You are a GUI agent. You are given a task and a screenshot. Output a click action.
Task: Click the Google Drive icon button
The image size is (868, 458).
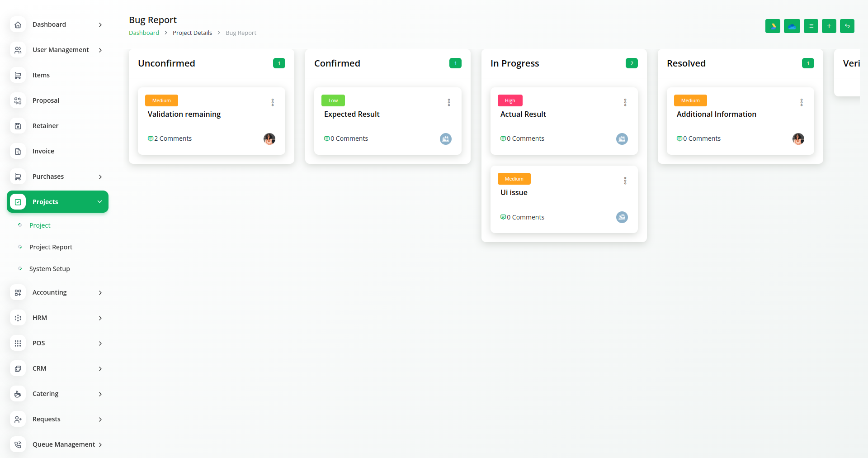(x=773, y=26)
